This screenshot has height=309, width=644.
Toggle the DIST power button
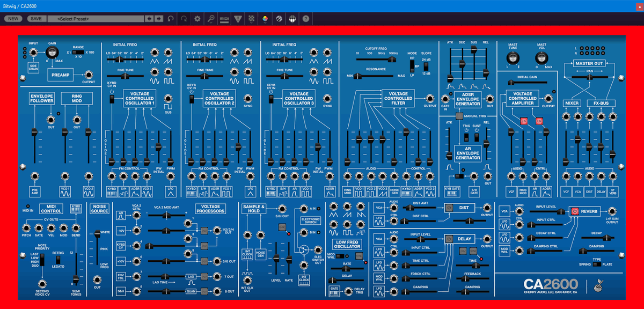(449, 208)
